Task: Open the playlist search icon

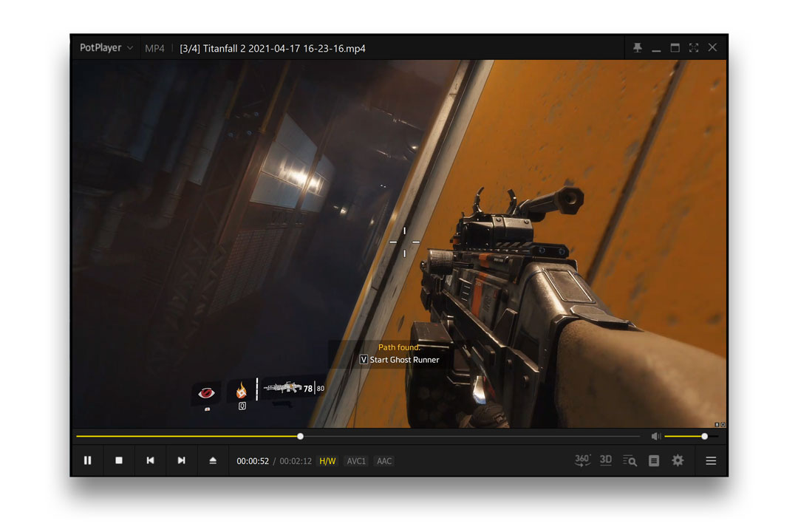Action: (630, 461)
